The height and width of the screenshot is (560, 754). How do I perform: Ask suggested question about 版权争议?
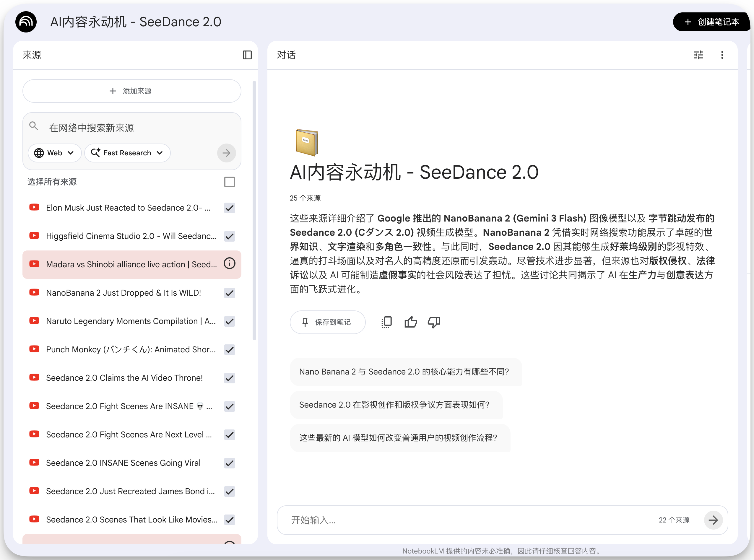click(396, 405)
